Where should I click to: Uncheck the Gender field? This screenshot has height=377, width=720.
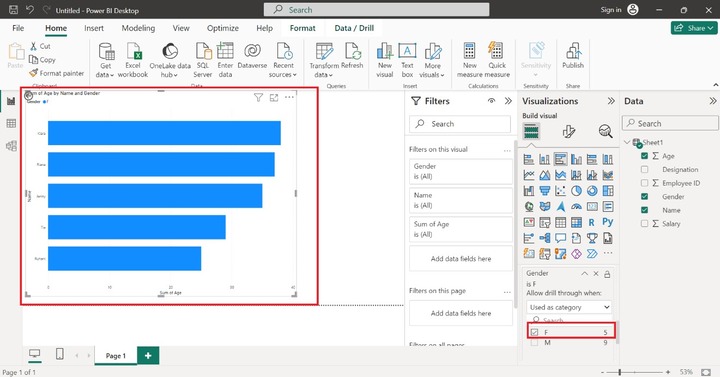[x=644, y=197]
